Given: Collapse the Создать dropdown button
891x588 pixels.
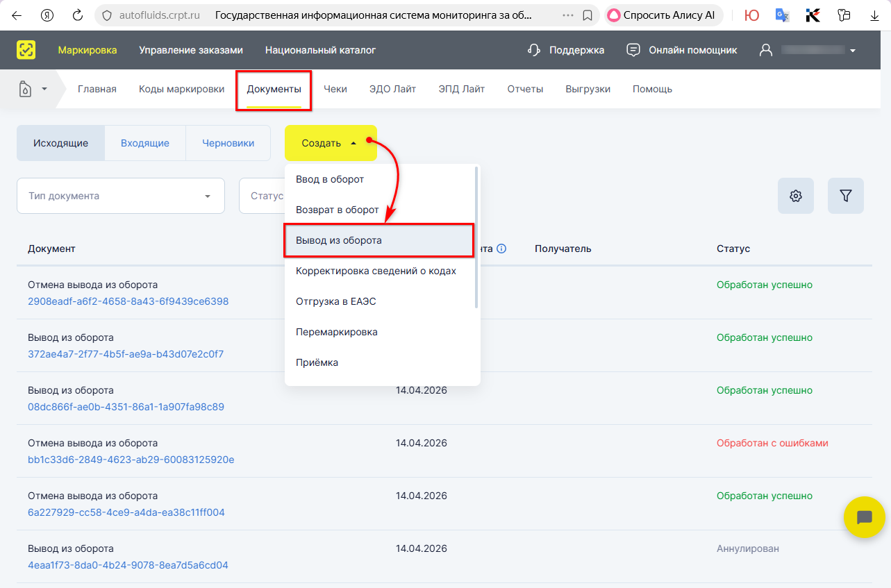Looking at the screenshot, I should pyautogui.click(x=330, y=143).
